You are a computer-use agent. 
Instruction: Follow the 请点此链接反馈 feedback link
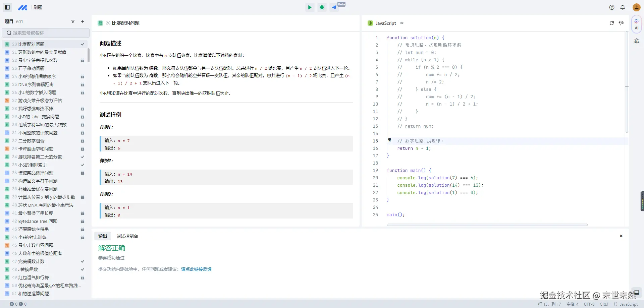pyautogui.click(x=196, y=269)
